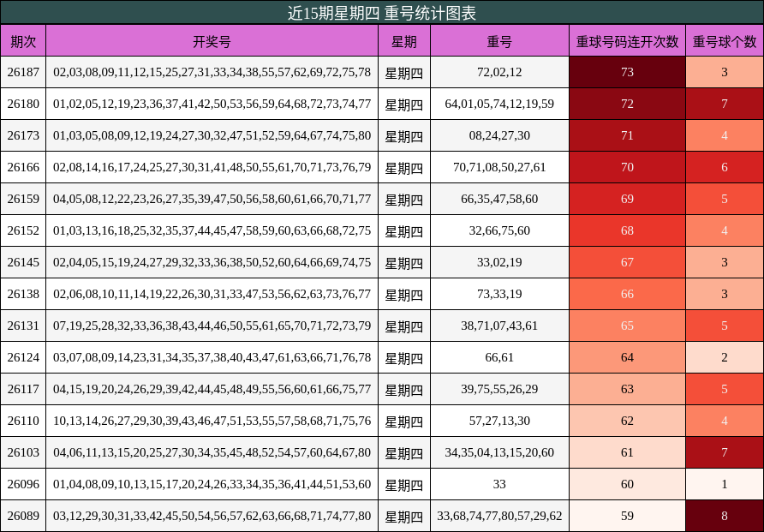764x532 pixels.
Task: Click 星期四 in row 26145
Action: [404, 263]
